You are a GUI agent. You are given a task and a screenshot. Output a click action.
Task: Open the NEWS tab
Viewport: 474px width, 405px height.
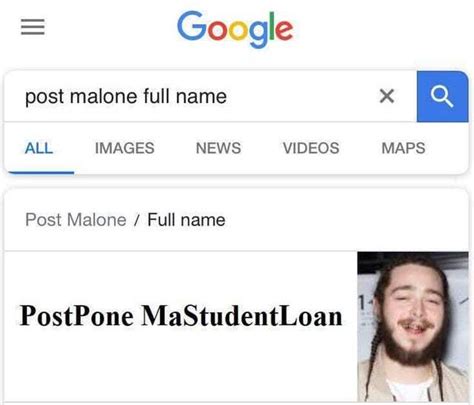pyautogui.click(x=218, y=148)
